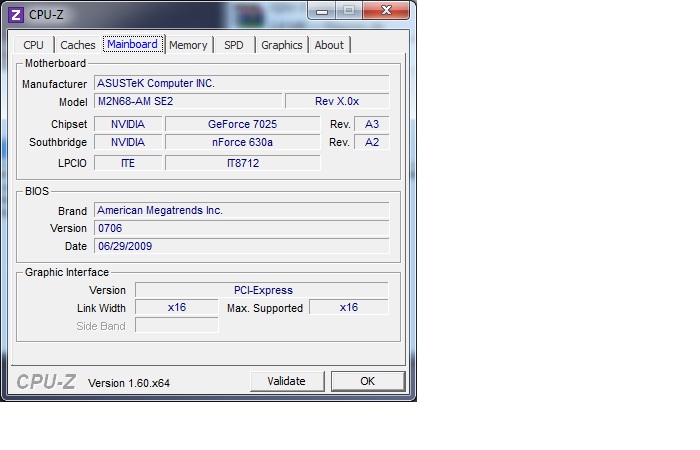The width and height of the screenshot is (700, 450).
Task: Click the LPCIO ITE vendor field
Action: pos(128,163)
